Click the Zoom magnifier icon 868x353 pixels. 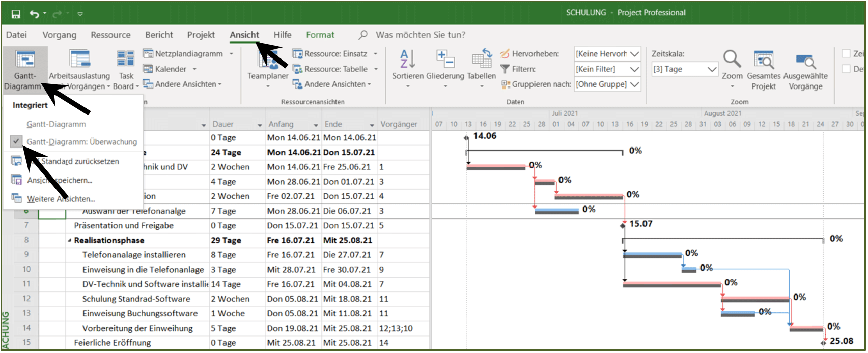pyautogui.click(x=732, y=59)
